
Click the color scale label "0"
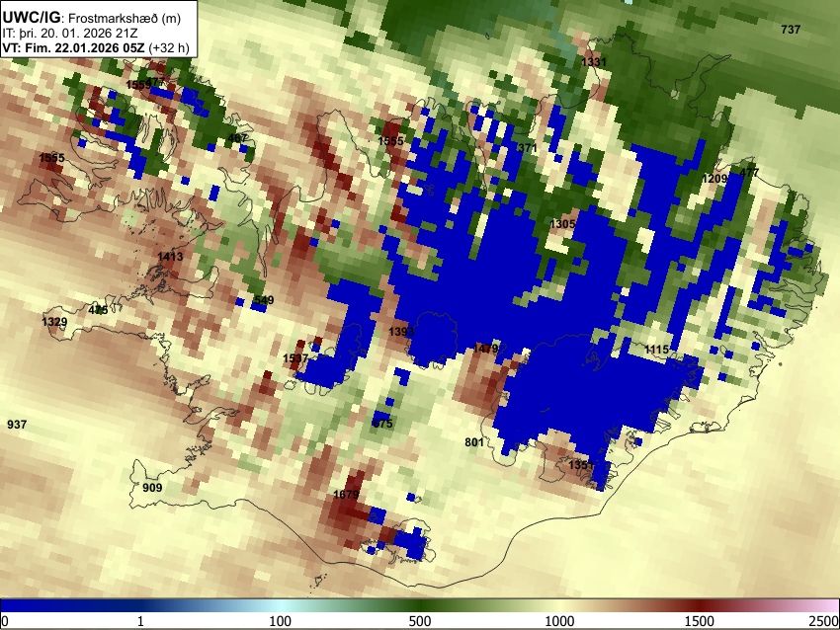click(x=5, y=621)
